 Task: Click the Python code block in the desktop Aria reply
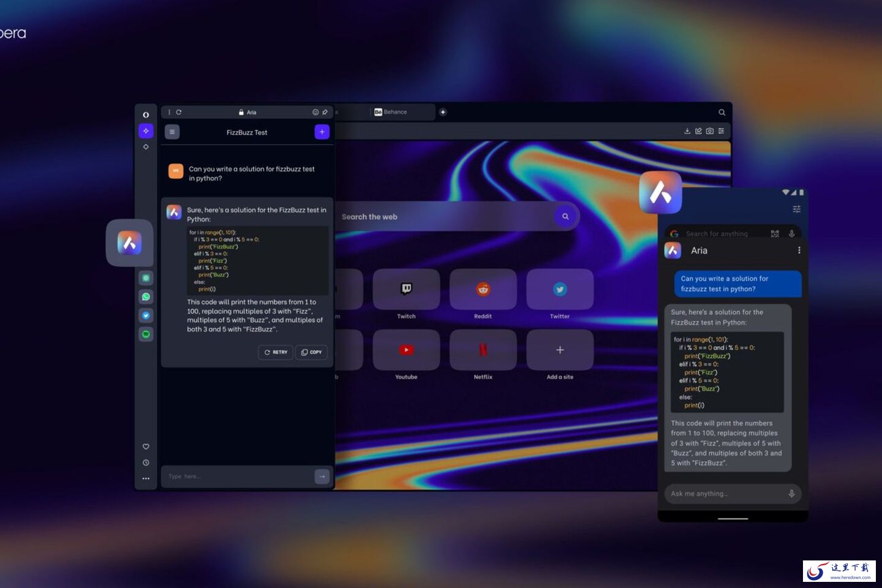(x=258, y=260)
